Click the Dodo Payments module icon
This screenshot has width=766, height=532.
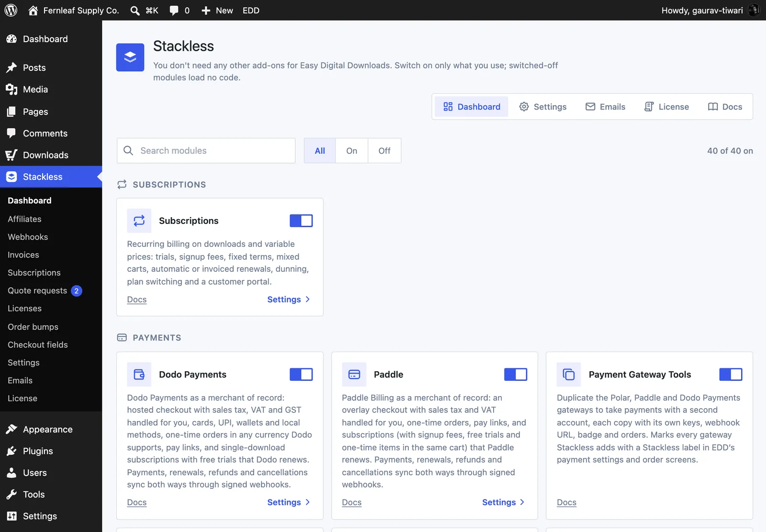(139, 374)
